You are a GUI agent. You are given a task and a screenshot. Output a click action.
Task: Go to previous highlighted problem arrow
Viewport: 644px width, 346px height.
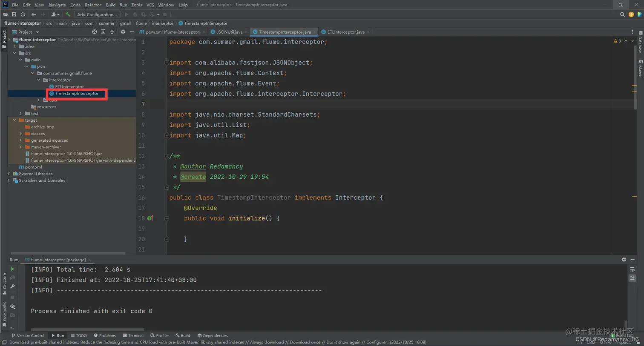(x=626, y=41)
